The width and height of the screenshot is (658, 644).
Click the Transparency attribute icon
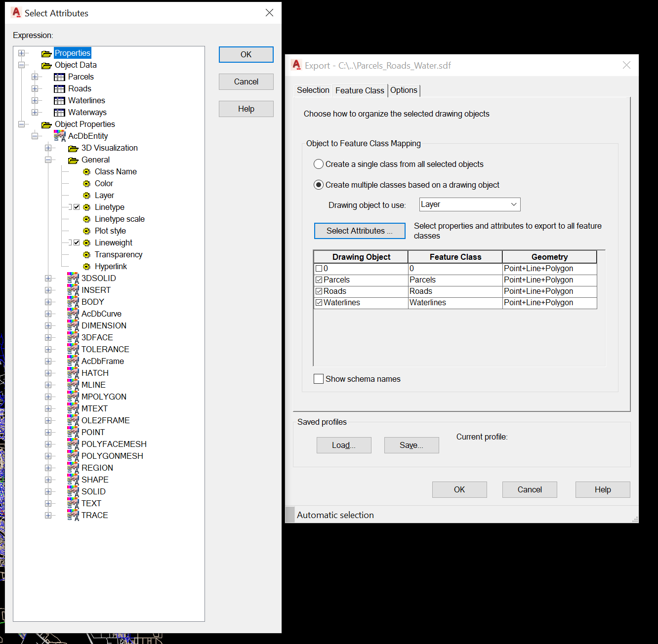pyautogui.click(x=87, y=254)
